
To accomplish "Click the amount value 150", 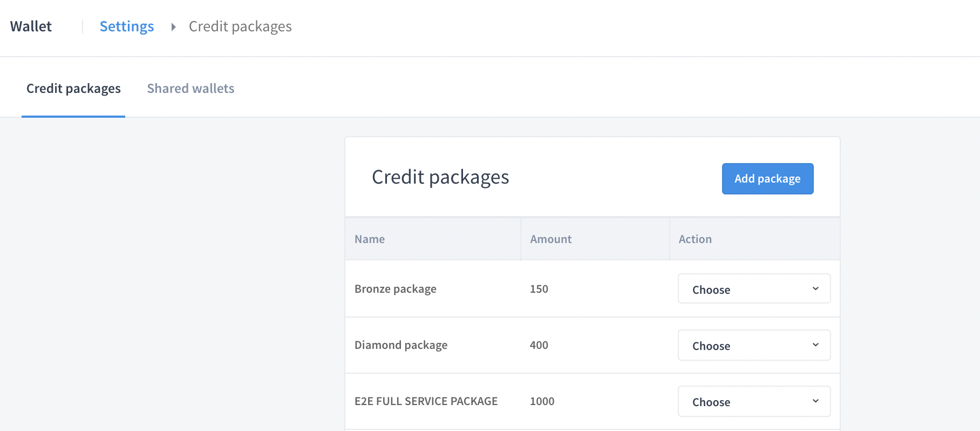I will [x=539, y=289].
